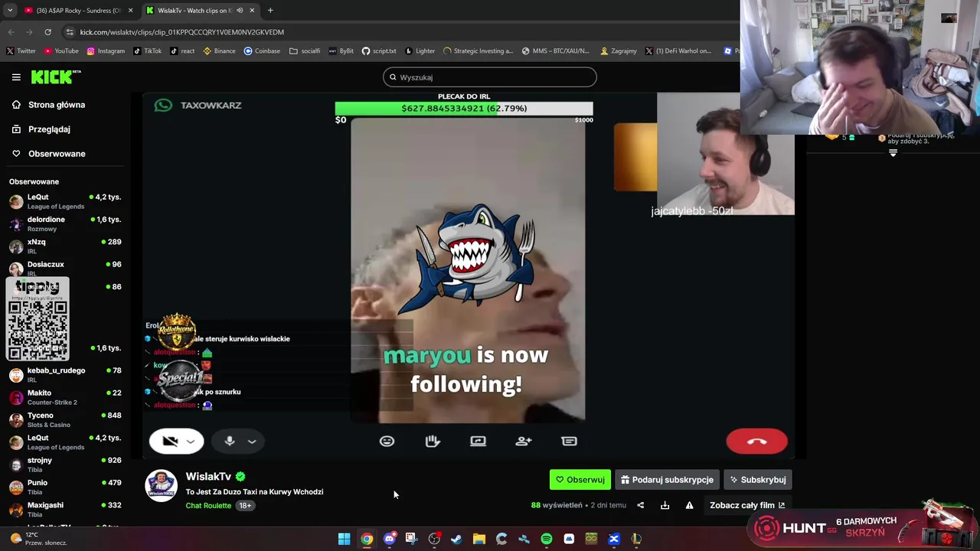This screenshot has height=551, width=980.
Task: Open strojny Tibia channel
Action: pos(65,465)
